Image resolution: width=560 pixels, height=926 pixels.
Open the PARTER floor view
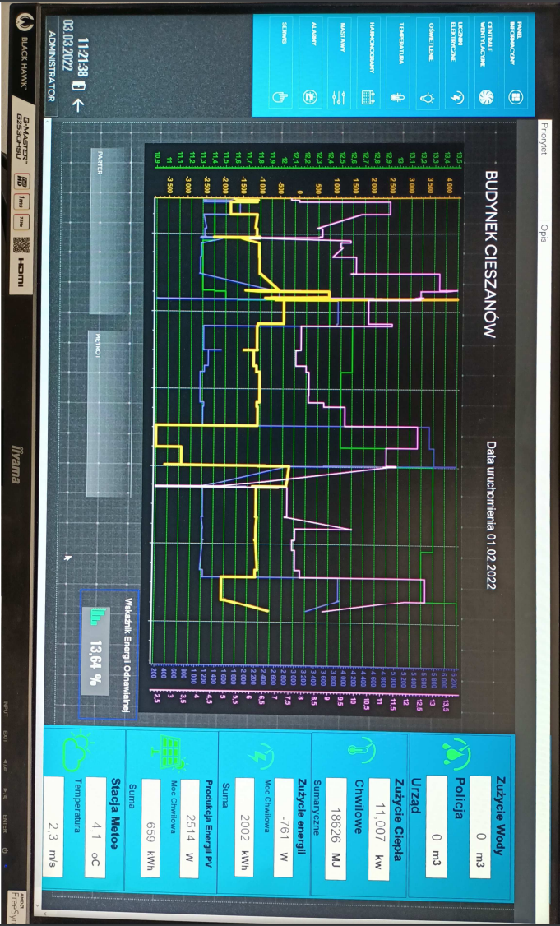click(112, 229)
